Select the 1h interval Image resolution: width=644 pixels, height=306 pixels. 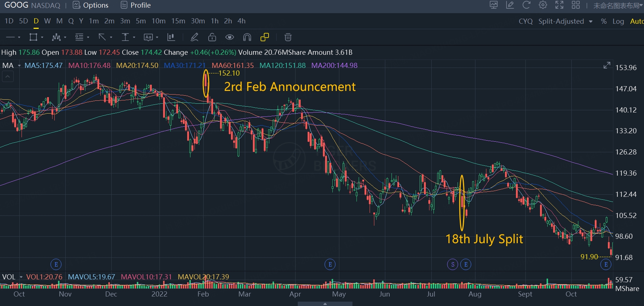(x=215, y=21)
